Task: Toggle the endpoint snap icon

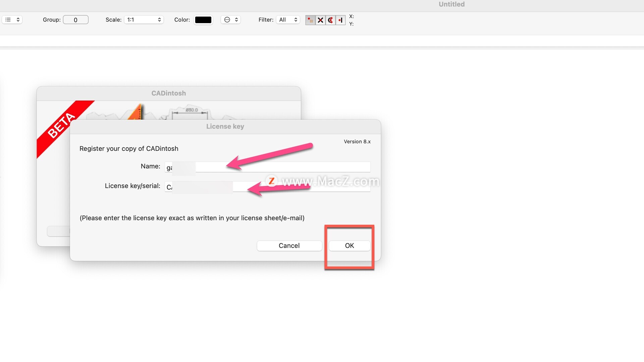Action: tap(340, 20)
